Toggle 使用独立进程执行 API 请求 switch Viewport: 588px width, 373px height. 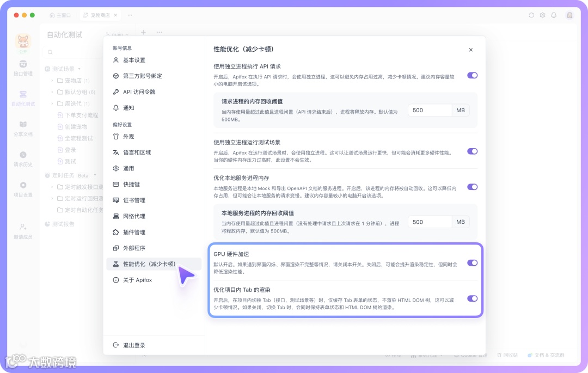tap(472, 75)
